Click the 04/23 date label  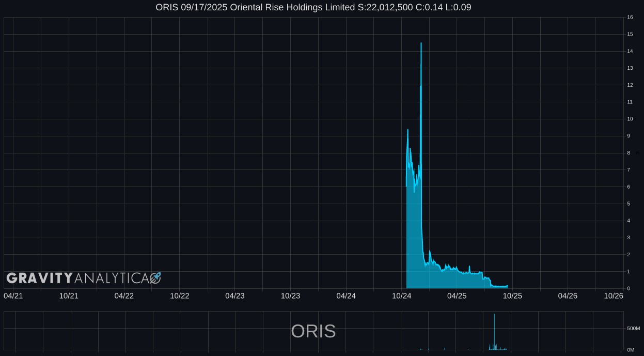[x=235, y=296]
